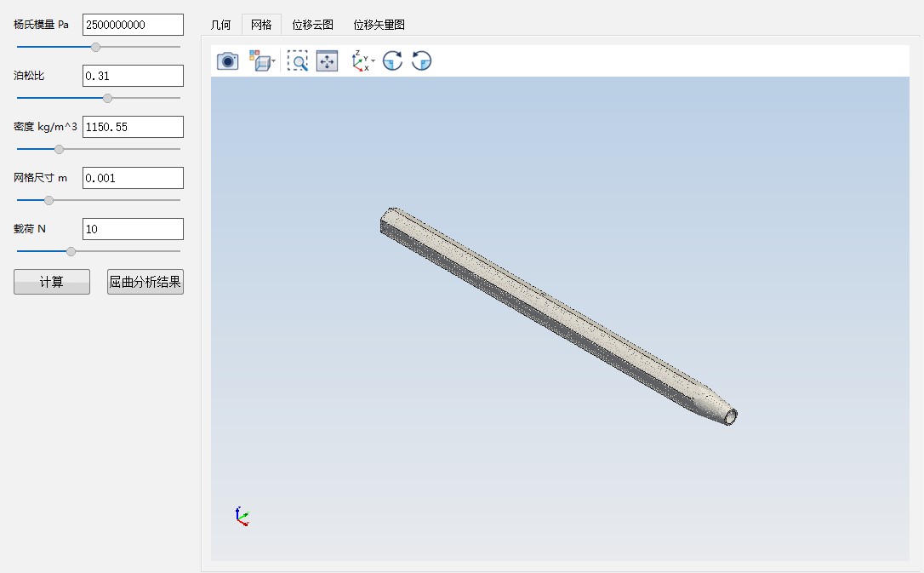Click the "密度 kg/m^3" label
Screen dimensions: 924x573
click(x=45, y=127)
